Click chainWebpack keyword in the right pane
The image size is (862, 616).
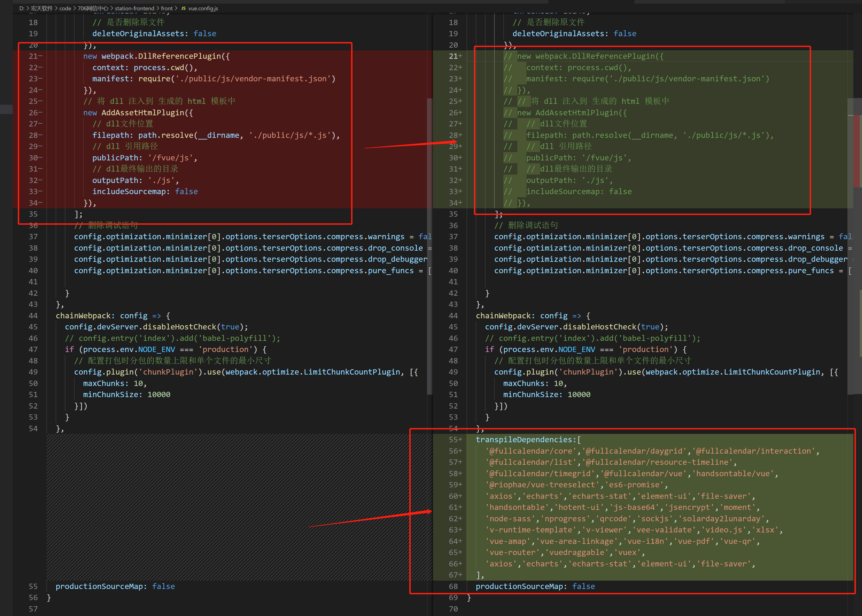coord(504,316)
